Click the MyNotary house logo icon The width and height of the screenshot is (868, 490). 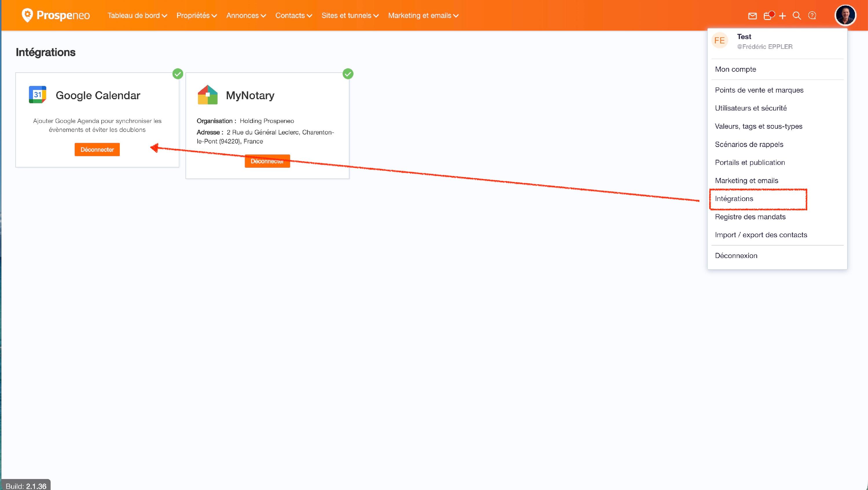point(207,95)
